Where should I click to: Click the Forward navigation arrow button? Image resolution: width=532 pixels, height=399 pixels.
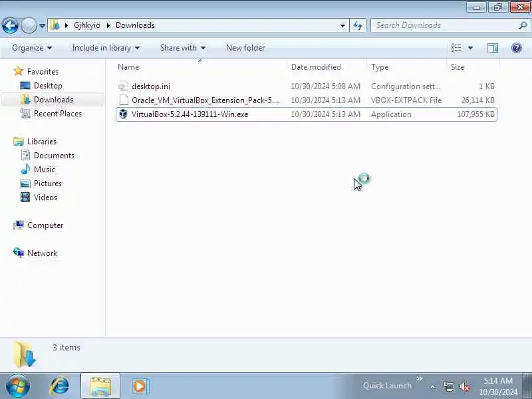point(29,25)
